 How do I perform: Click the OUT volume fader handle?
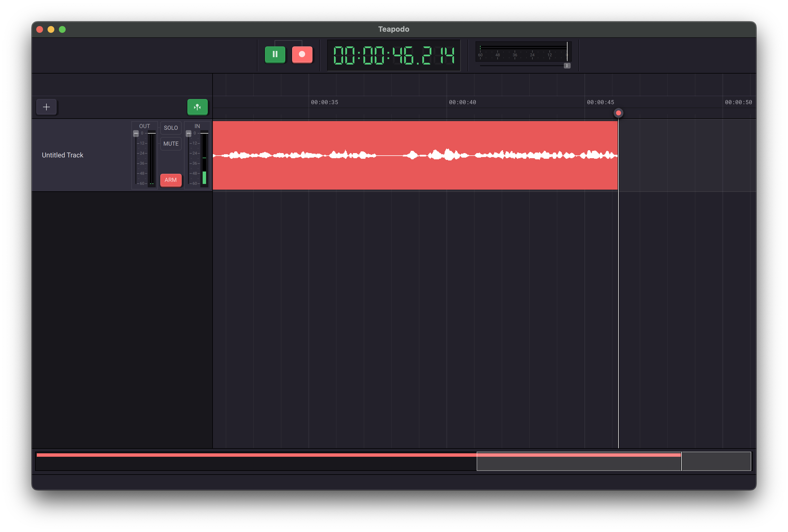pos(136,134)
